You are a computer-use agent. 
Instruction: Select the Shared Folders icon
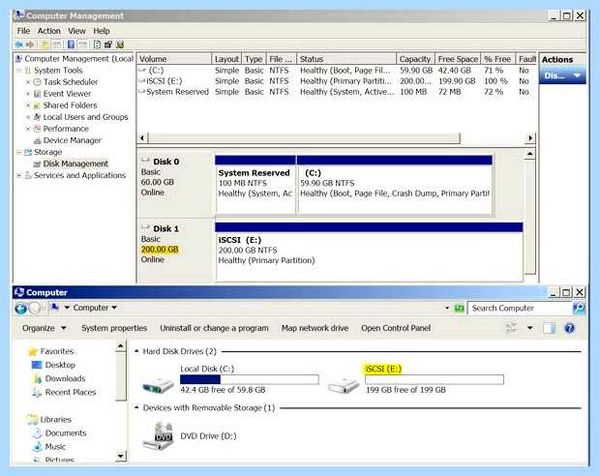point(37,105)
